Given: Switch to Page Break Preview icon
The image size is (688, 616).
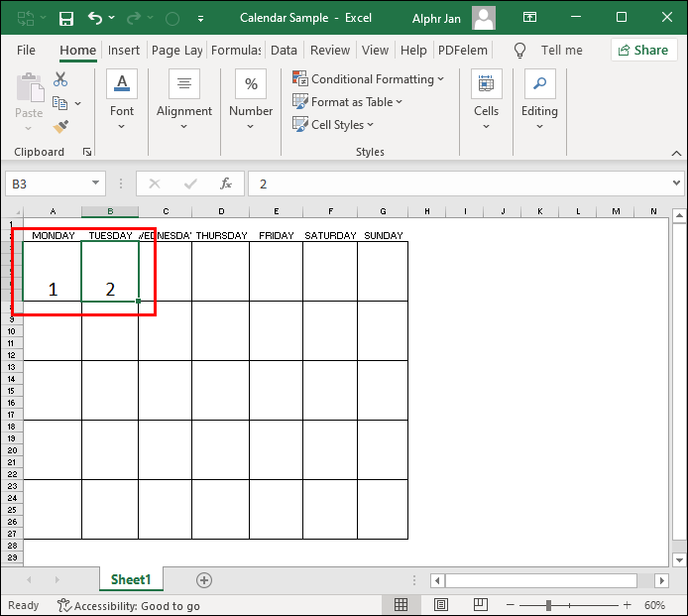Looking at the screenshot, I should (x=481, y=605).
